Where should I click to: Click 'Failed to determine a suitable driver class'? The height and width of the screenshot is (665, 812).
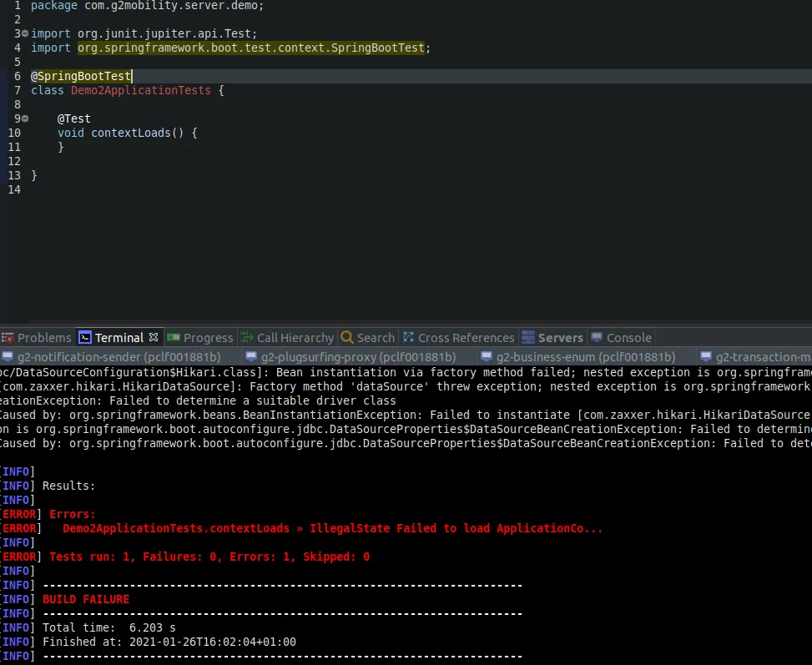click(x=253, y=401)
